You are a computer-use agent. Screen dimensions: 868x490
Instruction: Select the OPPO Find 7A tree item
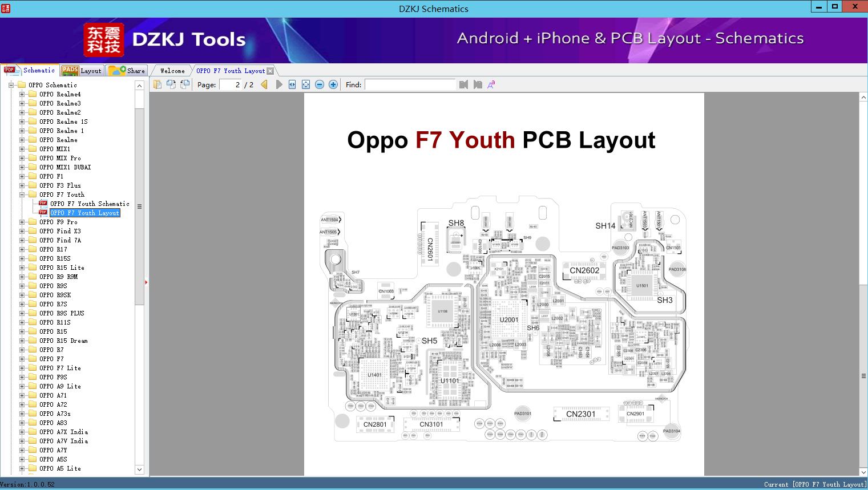coord(60,240)
